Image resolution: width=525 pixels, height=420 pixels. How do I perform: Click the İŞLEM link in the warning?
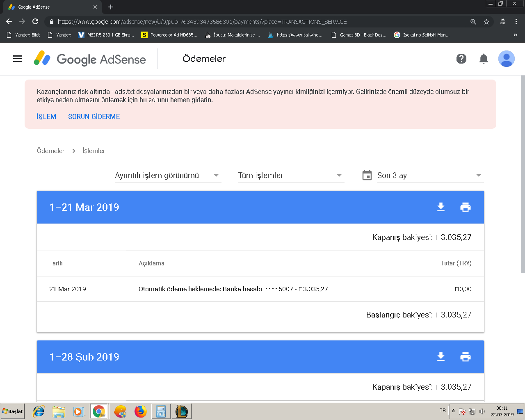[x=46, y=116]
